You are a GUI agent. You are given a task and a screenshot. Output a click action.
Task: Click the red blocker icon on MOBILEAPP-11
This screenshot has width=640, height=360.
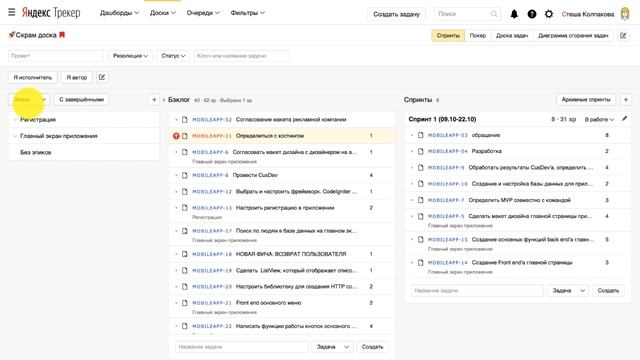(176, 136)
